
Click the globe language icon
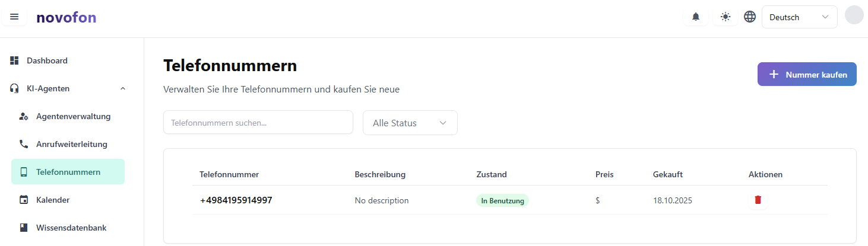(750, 17)
